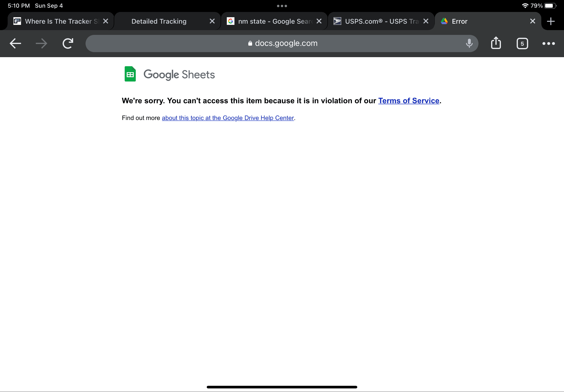Screen dimensions: 564x392
Task: Close the USPS.com tab
Action: [x=426, y=21]
